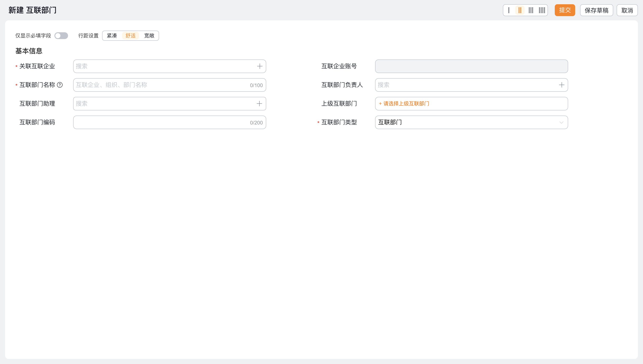Viewport: 643px width, 364px height.
Task: Click the 保存草稿 button
Action: coord(596,10)
